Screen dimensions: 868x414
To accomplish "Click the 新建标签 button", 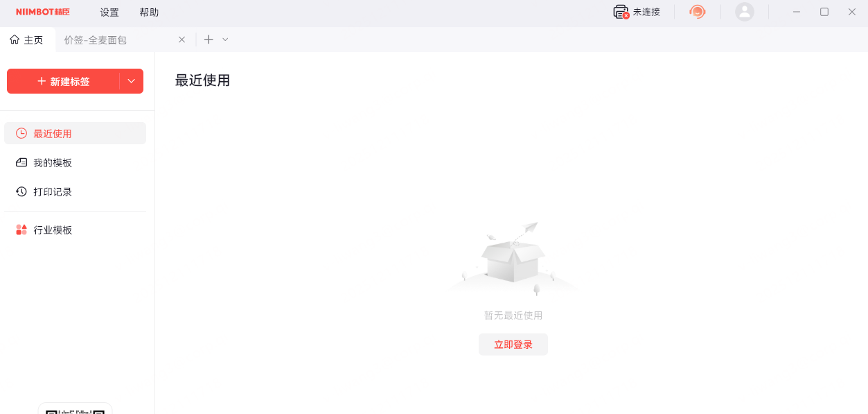I will click(63, 81).
